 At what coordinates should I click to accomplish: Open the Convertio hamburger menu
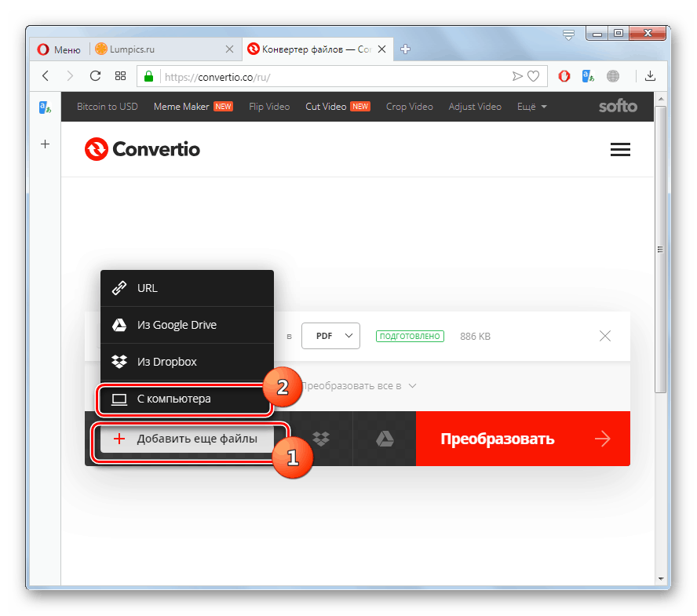620,149
